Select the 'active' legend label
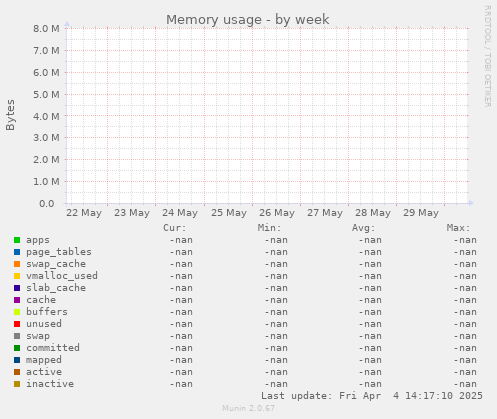497x419 pixels. coord(44,372)
